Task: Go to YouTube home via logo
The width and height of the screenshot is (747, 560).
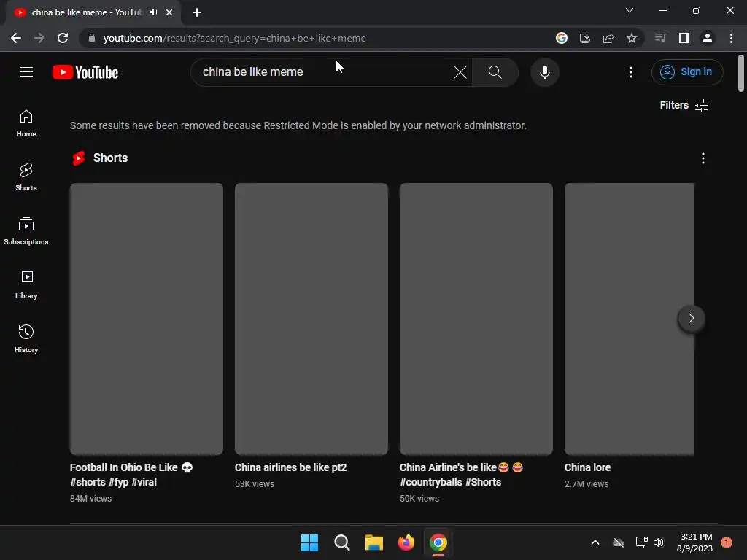Action: point(85,72)
